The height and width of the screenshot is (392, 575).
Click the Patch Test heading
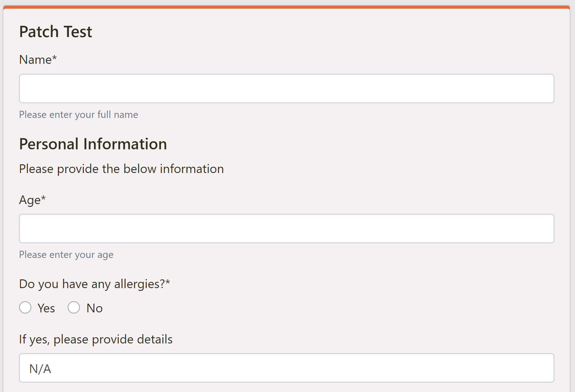(x=56, y=31)
